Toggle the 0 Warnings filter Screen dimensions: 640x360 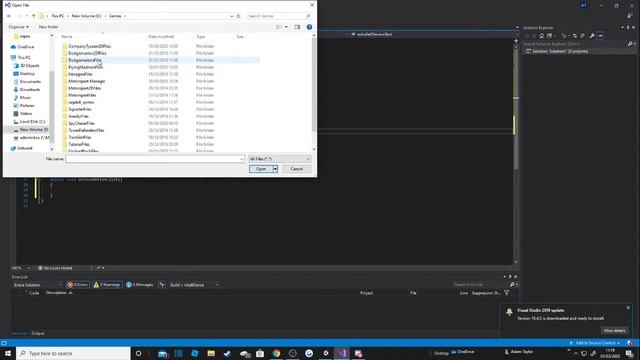(x=107, y=285)
